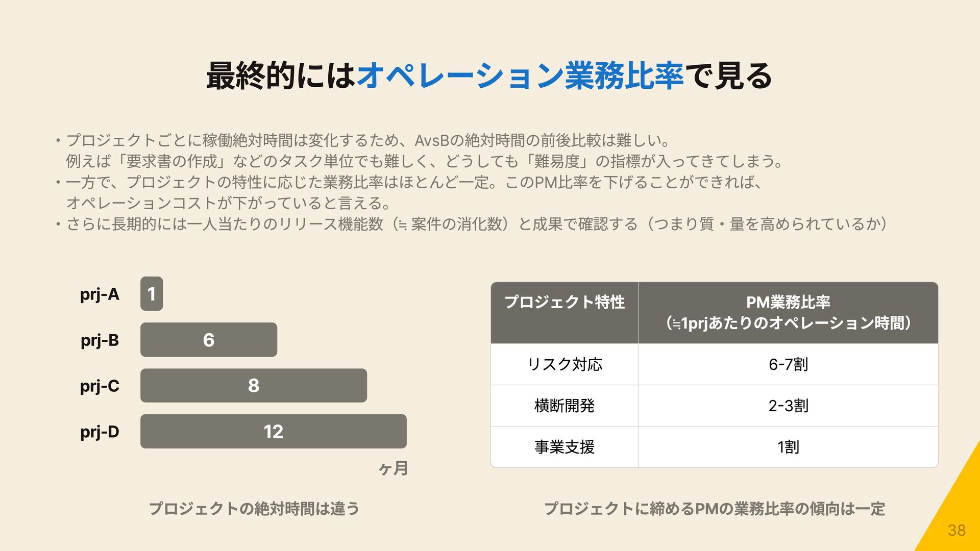Screen dimensions: 980x551
Task: Select the プロジェクト特性 table header
Action: pyautogui.click(x=565, y=313)
